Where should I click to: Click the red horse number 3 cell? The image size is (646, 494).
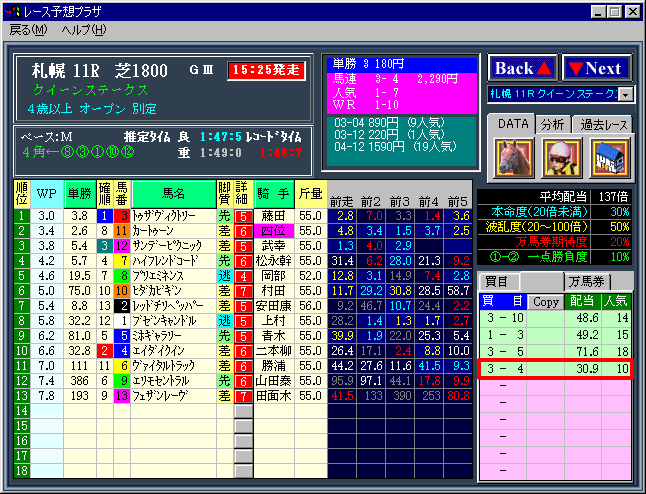coord(121,215)
